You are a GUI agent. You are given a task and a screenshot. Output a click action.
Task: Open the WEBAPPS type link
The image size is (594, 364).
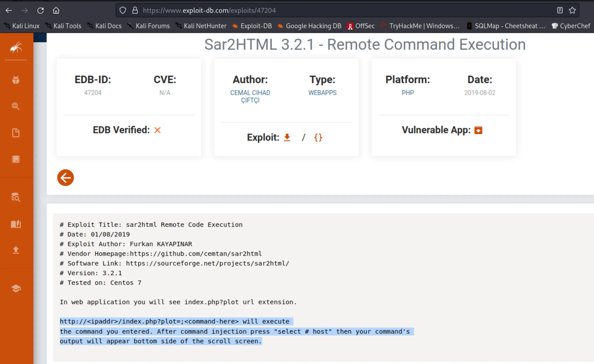point(322,93)
